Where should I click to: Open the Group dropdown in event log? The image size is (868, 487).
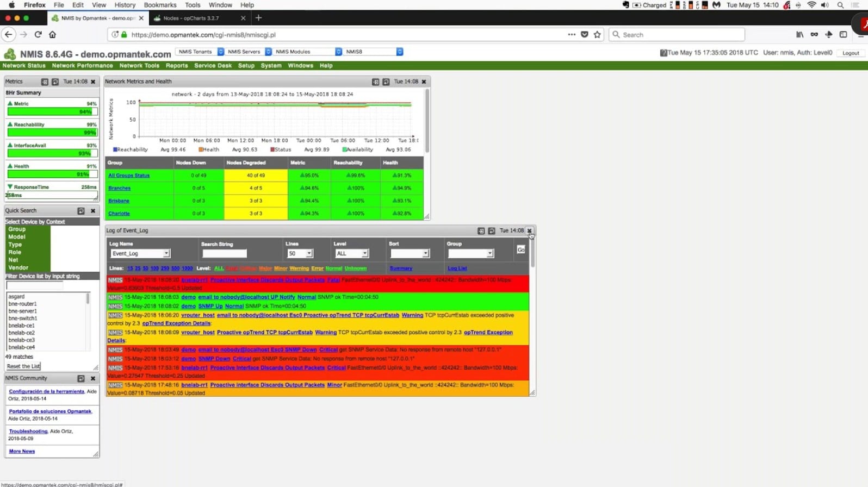470,253
